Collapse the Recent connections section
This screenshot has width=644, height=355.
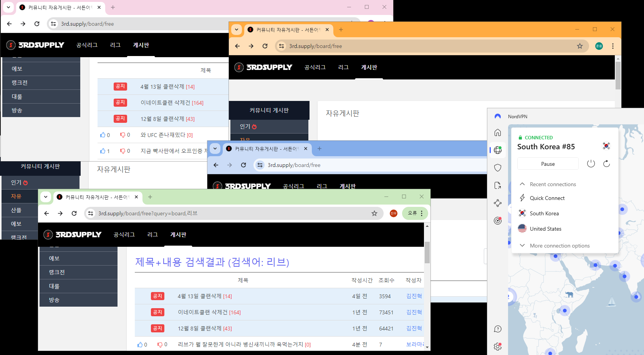click(x=522, y=184)
